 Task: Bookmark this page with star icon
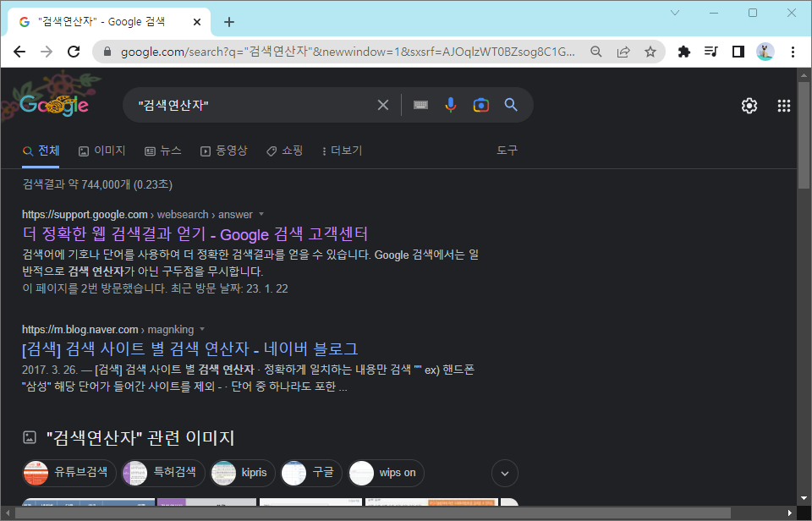pyautogui.click(x=650, y=52)
